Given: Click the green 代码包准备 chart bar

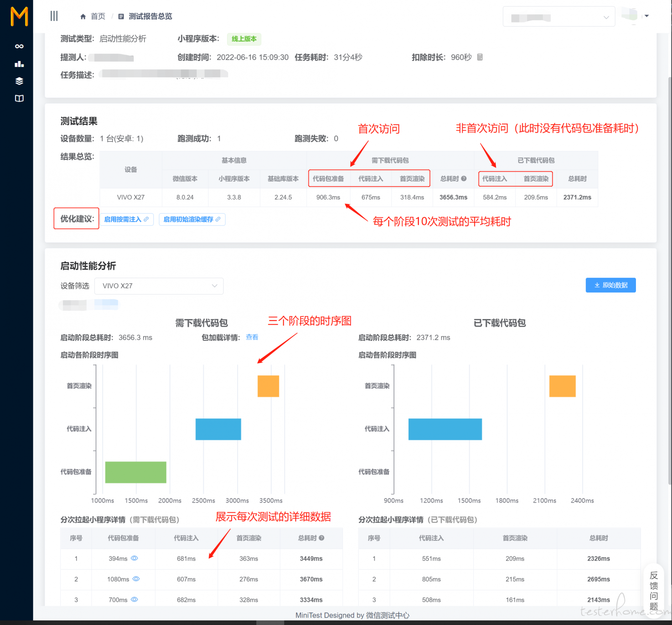Looking at the screenshot, I should 136,472.
